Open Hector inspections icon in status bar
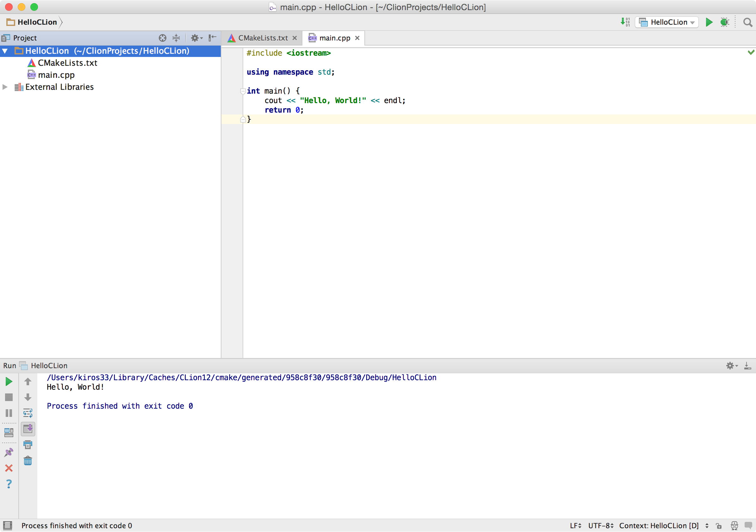 pyautogui.click(x=734, y=526)
